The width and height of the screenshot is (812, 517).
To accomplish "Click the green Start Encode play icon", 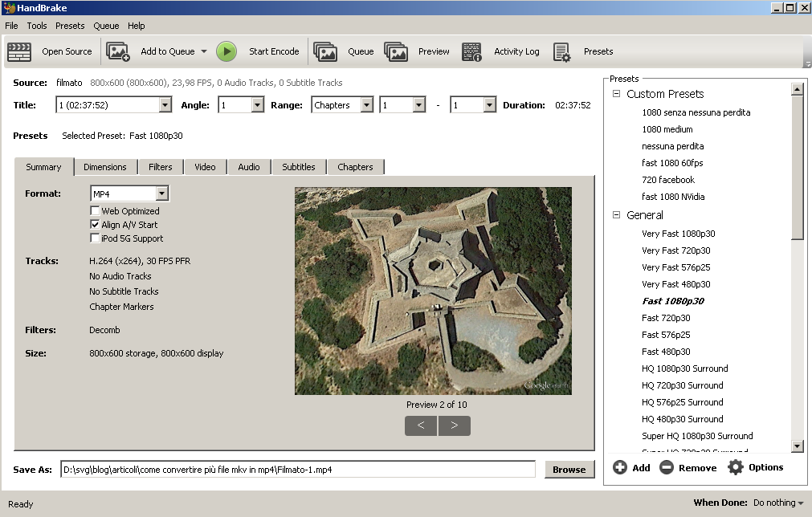I will tap(226, 51).
